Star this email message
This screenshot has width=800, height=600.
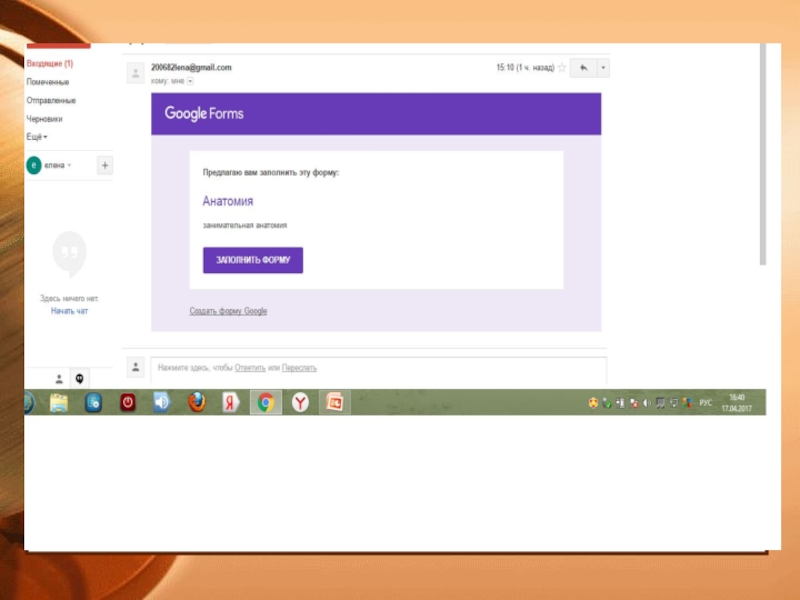[562, 68]
